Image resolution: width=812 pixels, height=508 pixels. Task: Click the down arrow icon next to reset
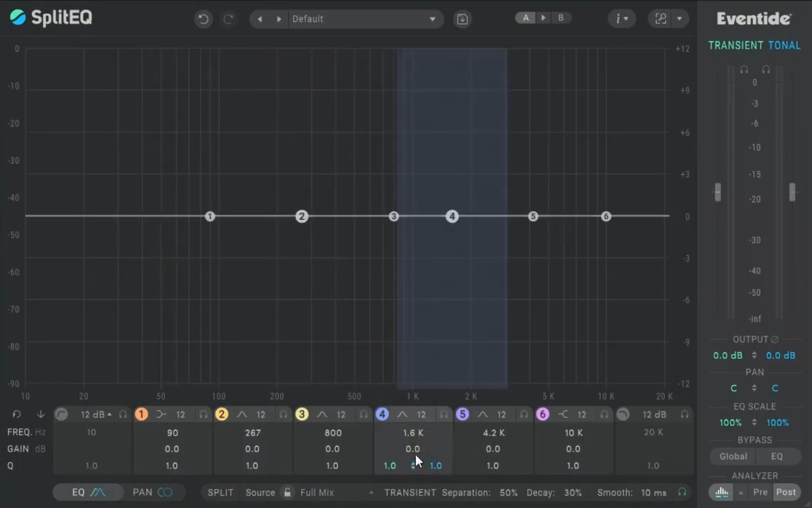pos(40,414)
